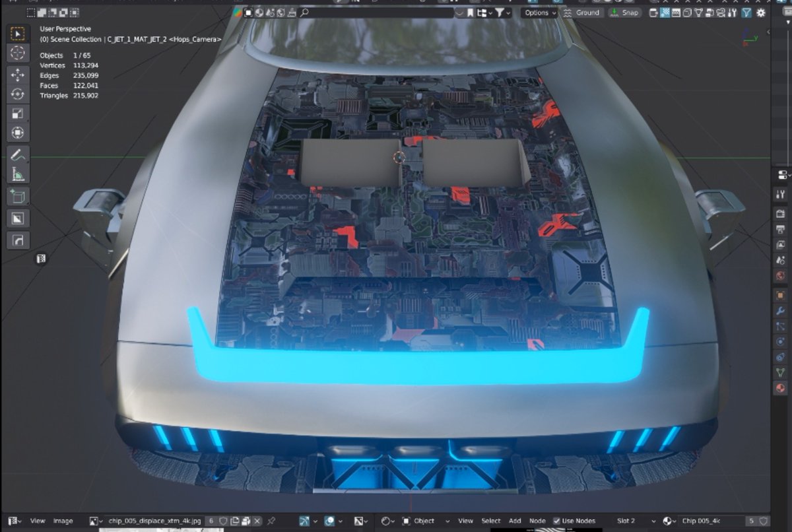Open the Object shader type dropdown

click(426, 521)
